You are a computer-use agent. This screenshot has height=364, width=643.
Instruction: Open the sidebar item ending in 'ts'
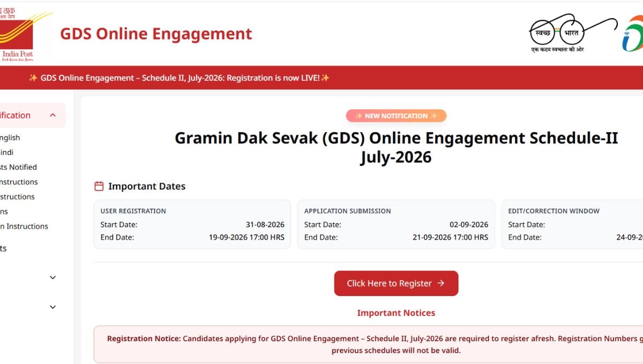pyautogui.click(x=3, y=248)
